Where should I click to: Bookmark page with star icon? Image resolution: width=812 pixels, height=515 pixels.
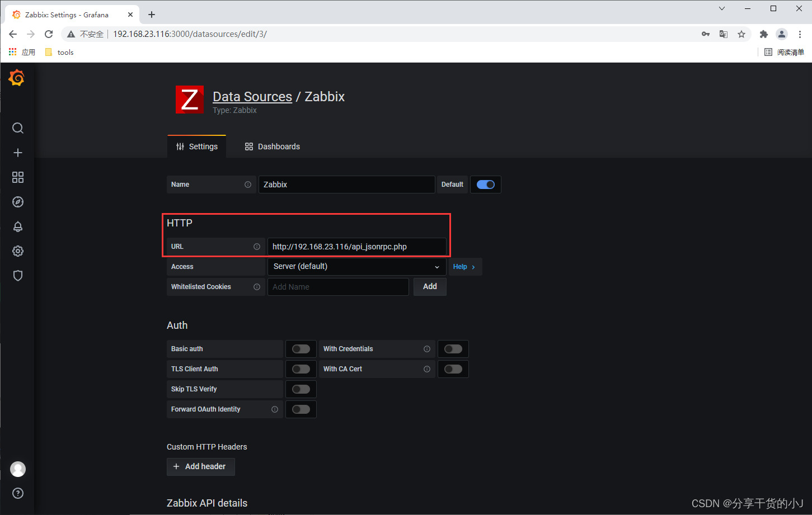pyautogui.click(x=741, y=34)
